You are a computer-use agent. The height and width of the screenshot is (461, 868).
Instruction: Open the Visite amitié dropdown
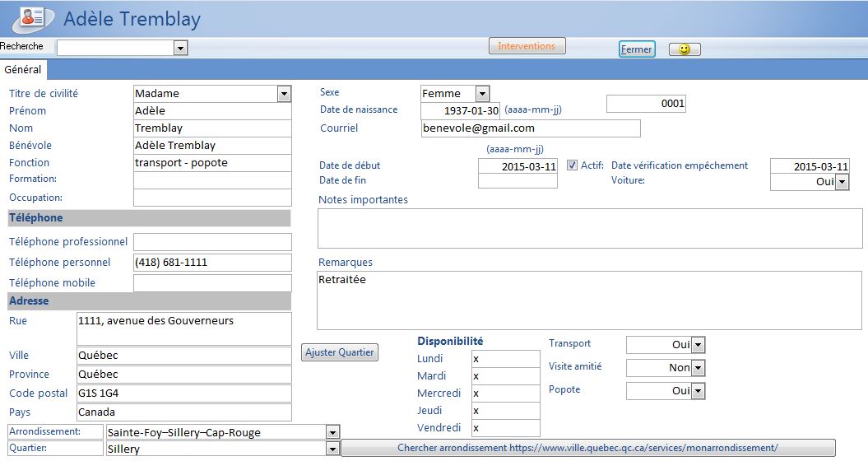click(698, 367)
